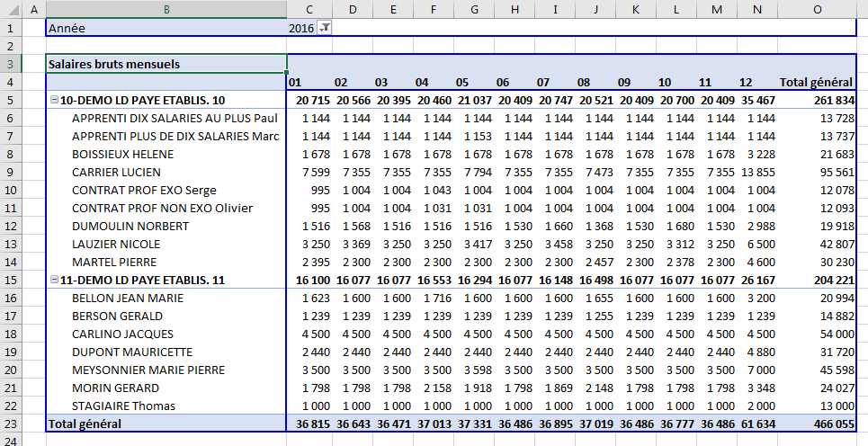
Task: Select APPRENTI DIX SALARIES AU PLUS Paul
Action: click(174, 119)
